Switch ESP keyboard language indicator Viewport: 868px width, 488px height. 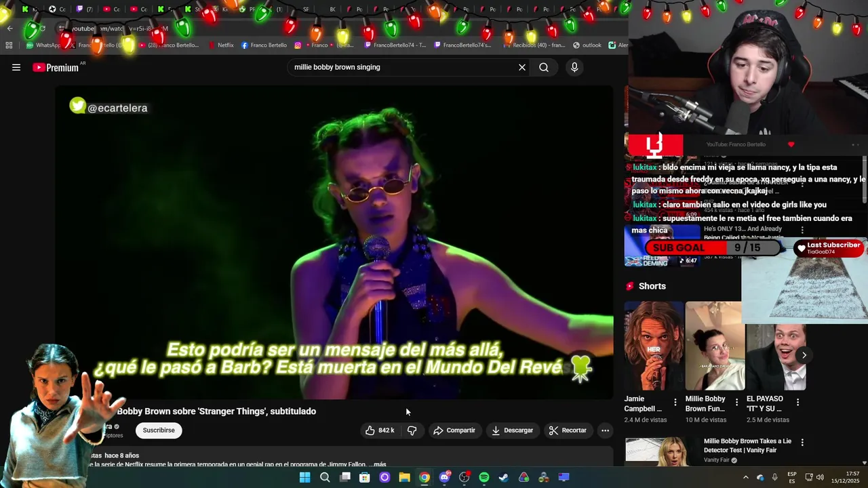(792, 477)
